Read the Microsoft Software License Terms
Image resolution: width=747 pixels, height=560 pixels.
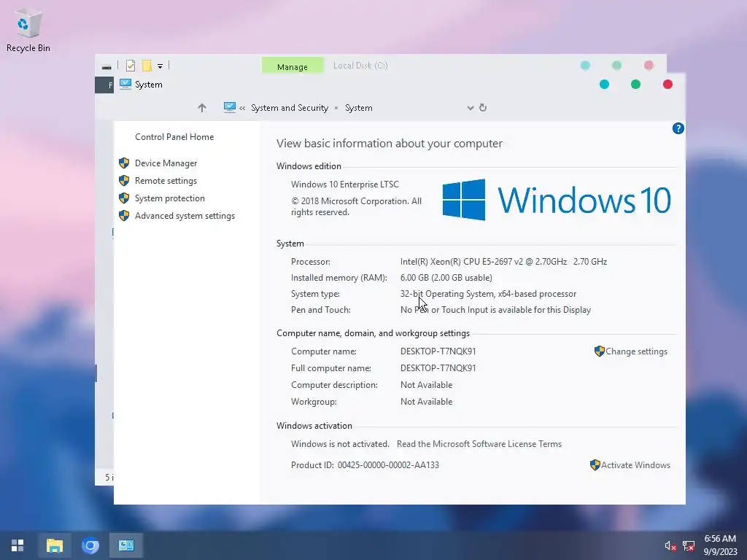click(479, 444)
